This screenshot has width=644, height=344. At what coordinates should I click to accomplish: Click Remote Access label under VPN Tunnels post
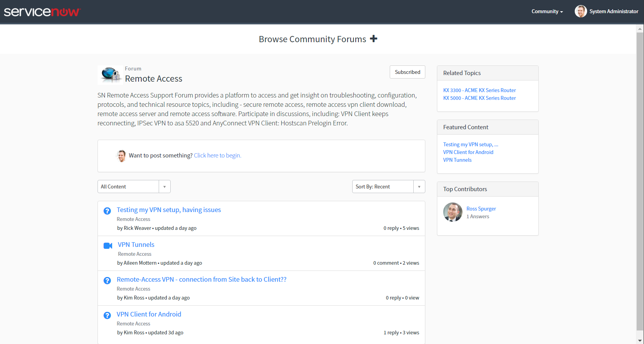pos(135,254)
